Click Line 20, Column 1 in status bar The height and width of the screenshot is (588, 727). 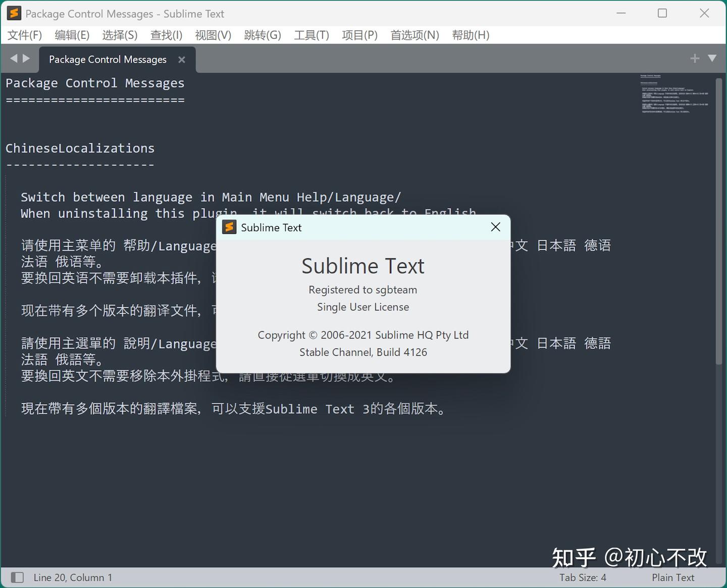point(73,577)
